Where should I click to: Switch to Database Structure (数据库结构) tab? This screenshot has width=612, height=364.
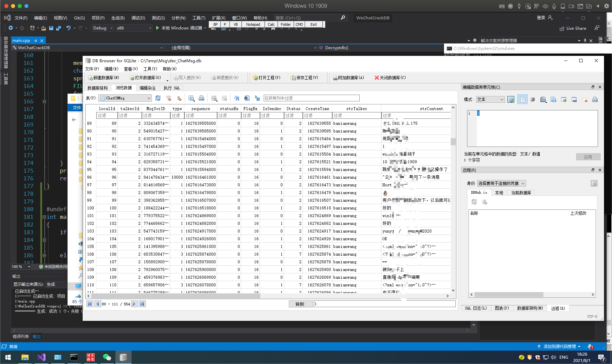point(98,88)
